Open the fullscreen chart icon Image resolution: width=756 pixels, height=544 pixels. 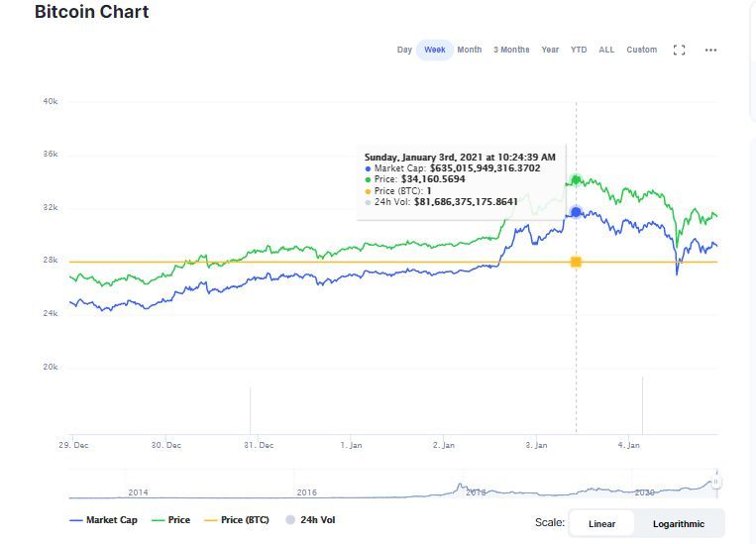point(679,51)
